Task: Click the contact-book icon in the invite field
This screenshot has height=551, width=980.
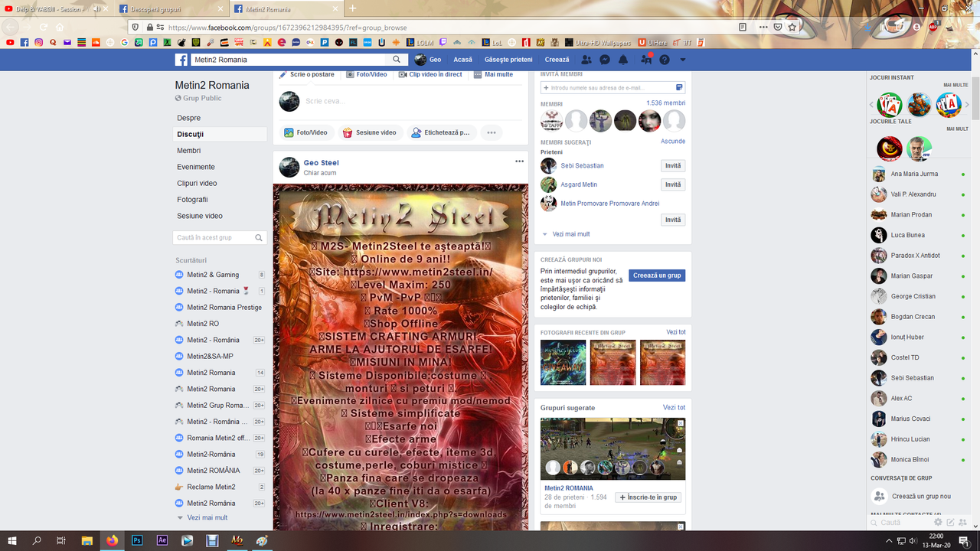Action: [678, 88]
